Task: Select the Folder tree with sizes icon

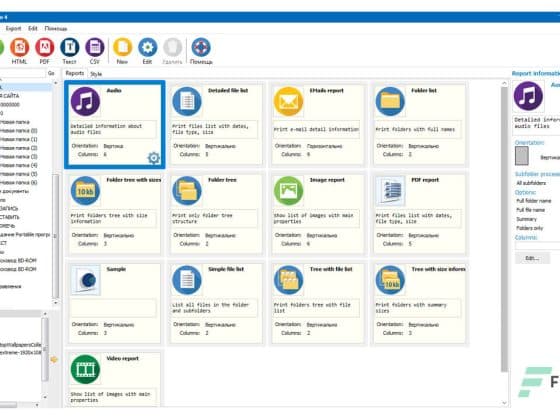Action: click(85, 191)
